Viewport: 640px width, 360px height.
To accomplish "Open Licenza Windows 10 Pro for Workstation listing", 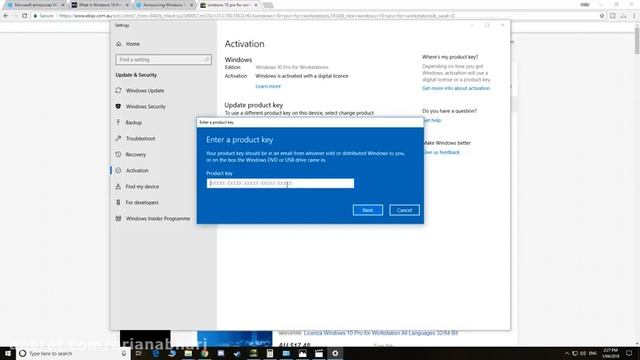I will 380,333.
